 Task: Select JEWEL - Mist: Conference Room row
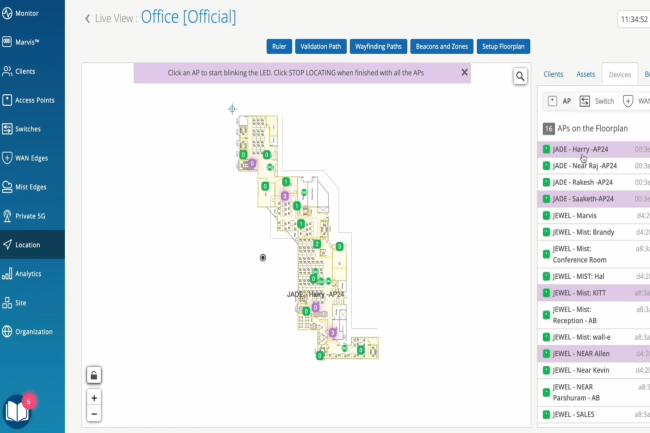tap(594, 254)
